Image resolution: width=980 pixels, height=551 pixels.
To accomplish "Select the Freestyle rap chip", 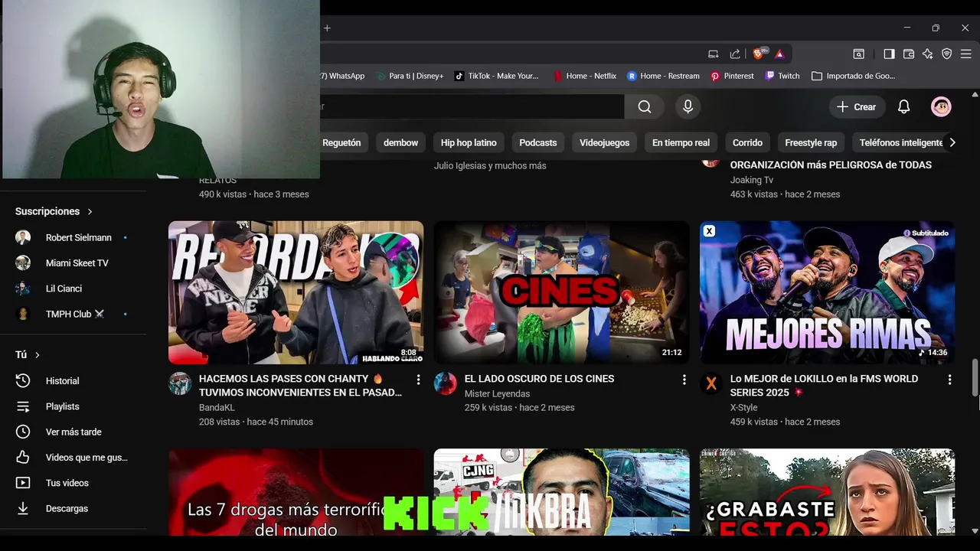I will coord(811,142).
